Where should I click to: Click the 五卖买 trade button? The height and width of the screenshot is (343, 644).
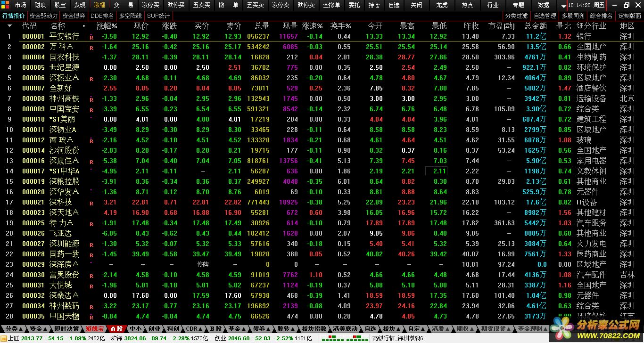pyautogui.click(x=201, y=5)
